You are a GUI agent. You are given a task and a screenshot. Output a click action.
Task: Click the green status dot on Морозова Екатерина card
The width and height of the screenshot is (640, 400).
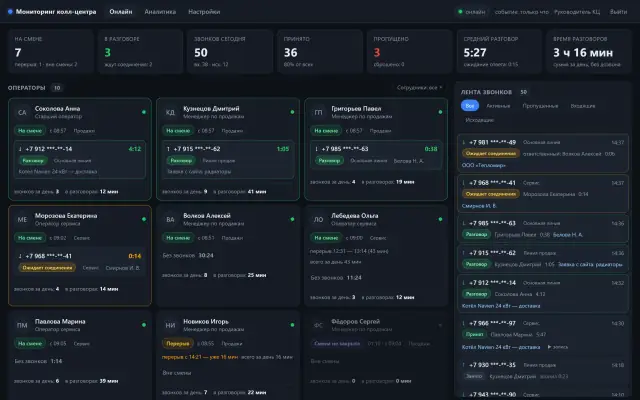144,219
